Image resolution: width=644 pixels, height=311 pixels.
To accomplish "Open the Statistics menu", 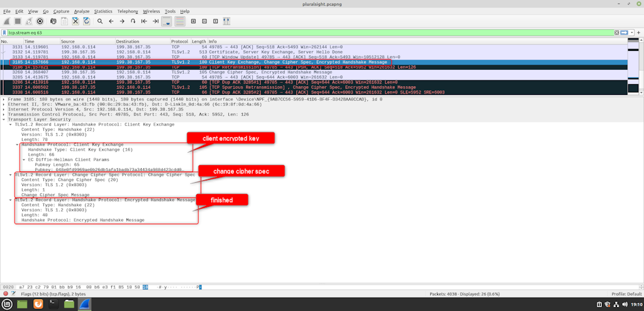I will (103, 11).
